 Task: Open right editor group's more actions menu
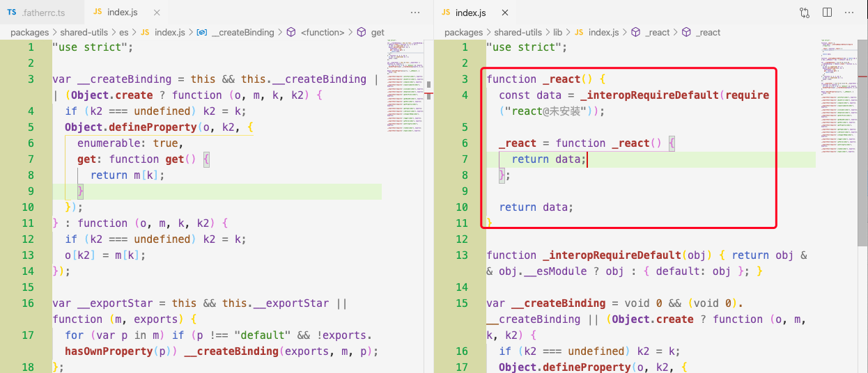pos(849,13)
